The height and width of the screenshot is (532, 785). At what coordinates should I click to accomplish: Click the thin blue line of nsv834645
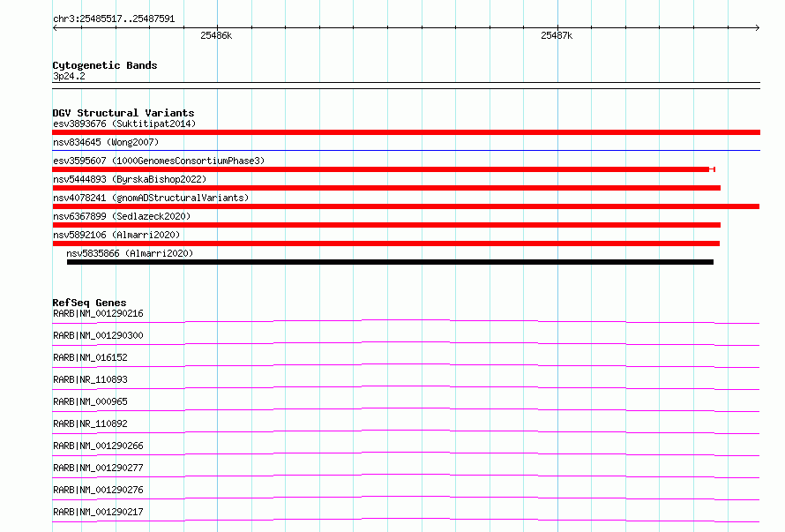pos(406,150)
